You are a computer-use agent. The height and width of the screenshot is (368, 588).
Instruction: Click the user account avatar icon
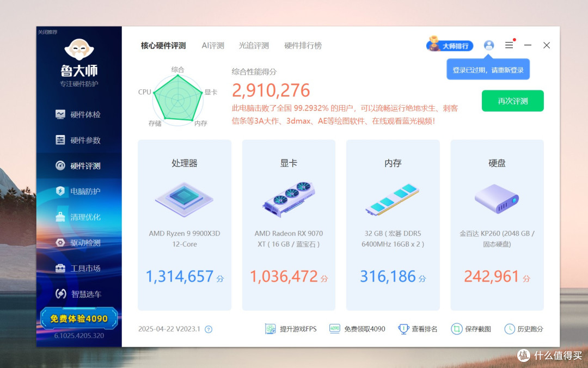click(488, 45)
